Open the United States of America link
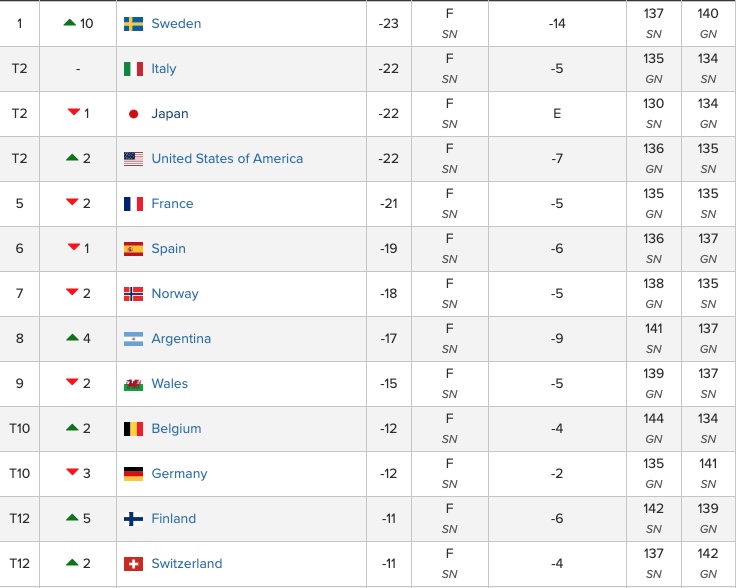The height and width of the screenshot is (588, 736). click(x=227, y=159)
